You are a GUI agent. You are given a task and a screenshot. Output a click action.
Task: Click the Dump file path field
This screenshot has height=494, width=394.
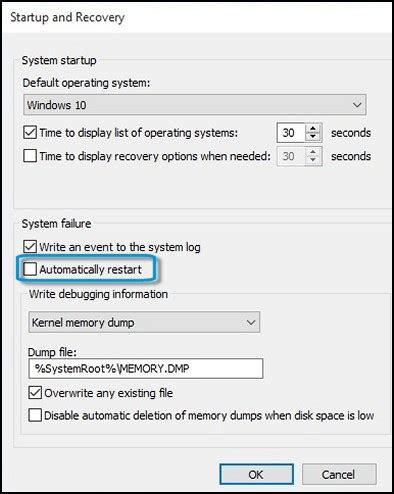coord(146,368)
